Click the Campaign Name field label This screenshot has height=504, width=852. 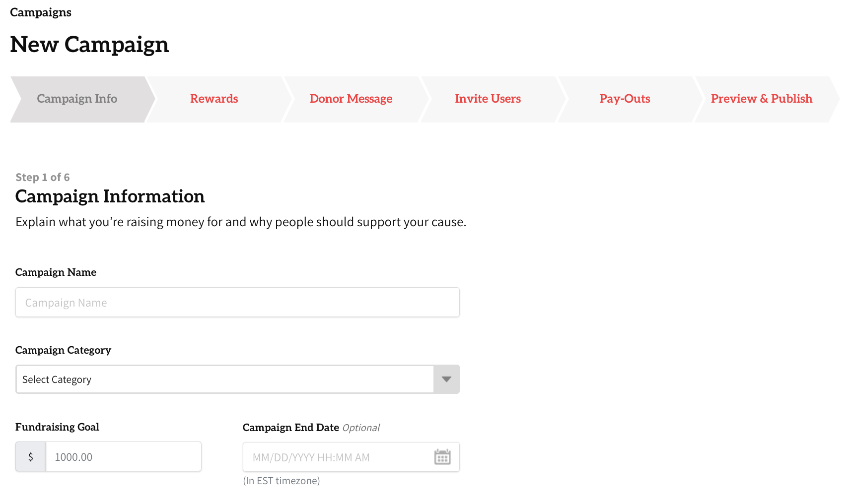click(x=56, y=272)
